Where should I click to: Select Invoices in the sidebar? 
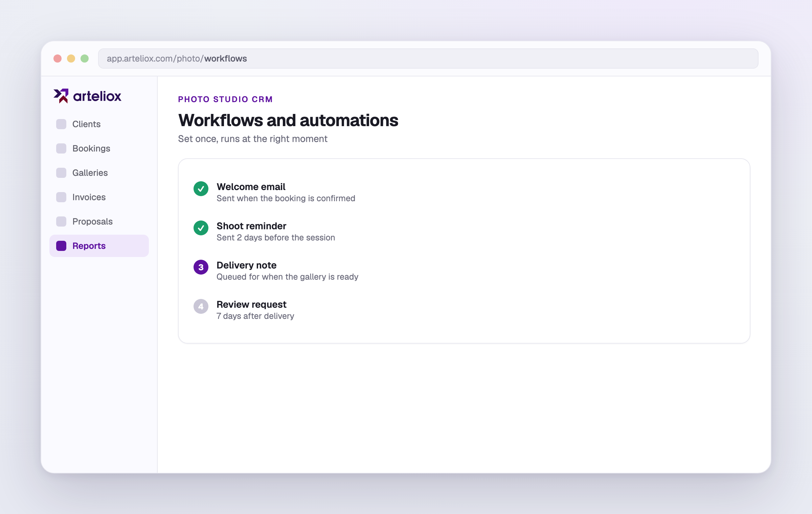point(99,197)
